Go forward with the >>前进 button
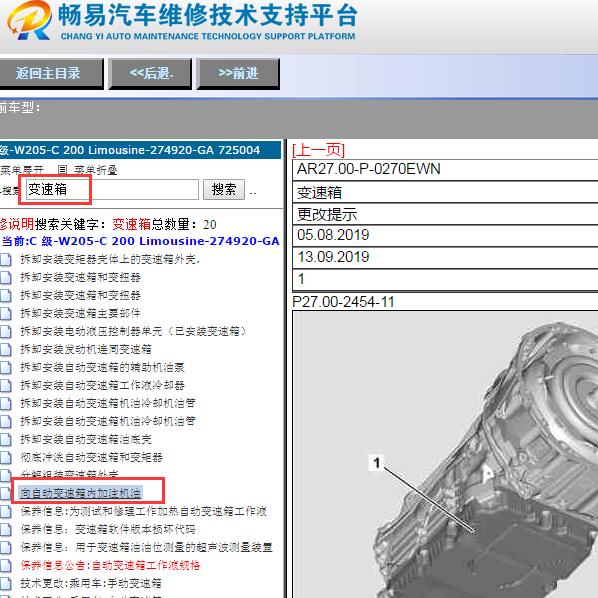This screenshot has width=598, height=598. (x=238, y=73)
